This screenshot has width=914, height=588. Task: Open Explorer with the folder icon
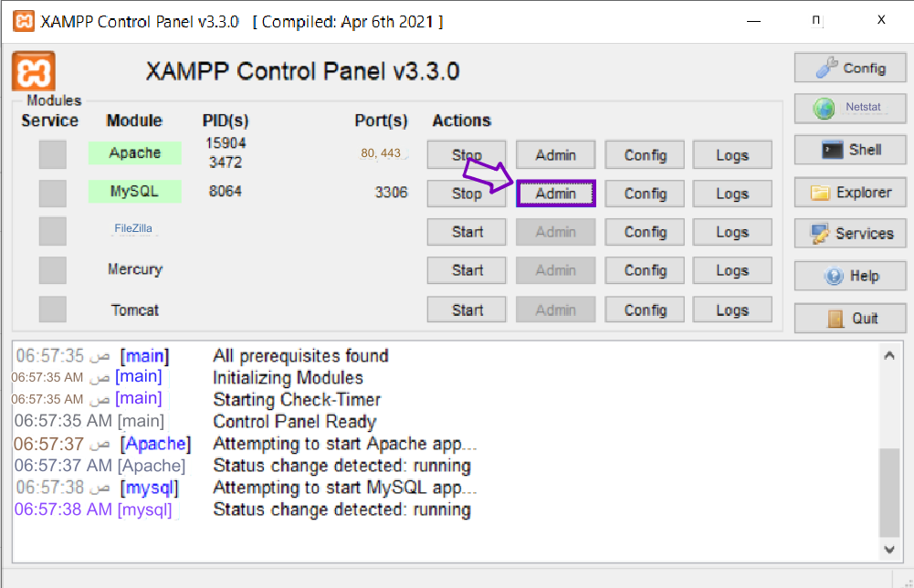[x=850, y=193]
